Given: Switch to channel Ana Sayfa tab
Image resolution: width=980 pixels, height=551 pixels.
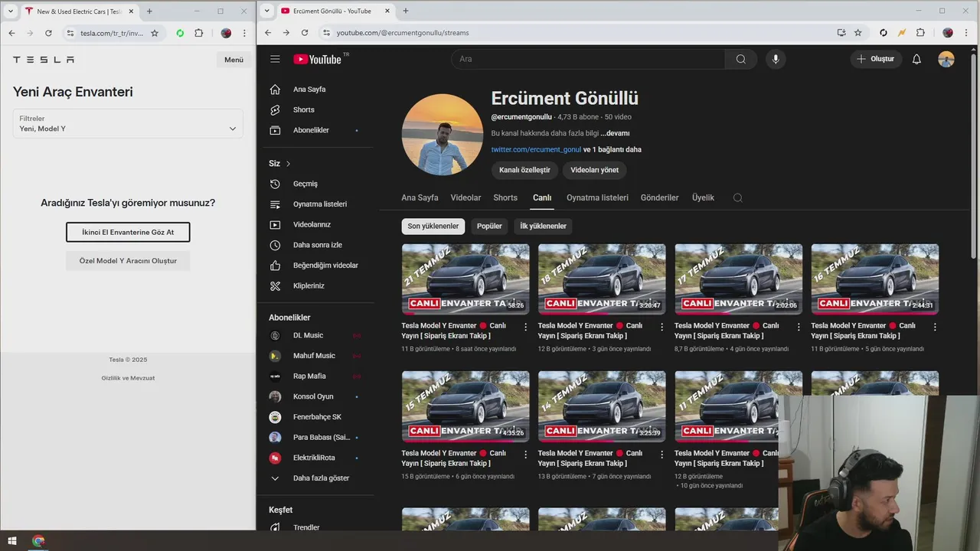Looking at the screenshot, I should pyautogui.click(x=420, y=197).
